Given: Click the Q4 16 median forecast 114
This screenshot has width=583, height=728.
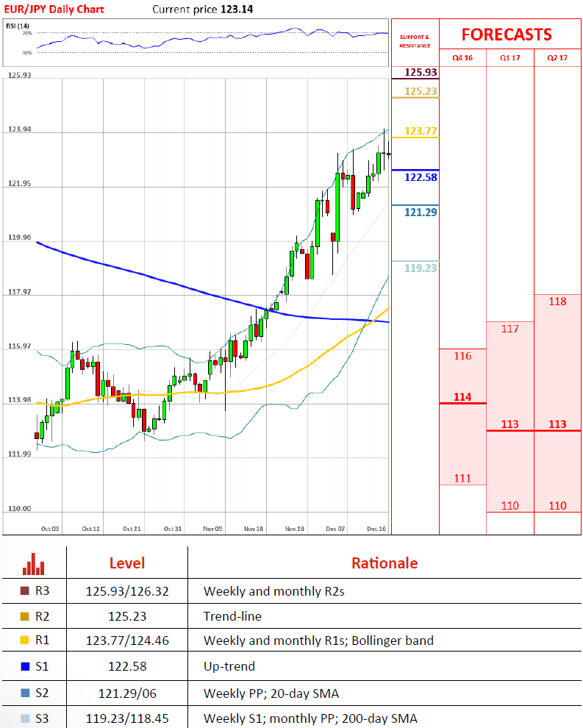Looking at the screenshot, I should pyautogui.click(x=462, y=397).
